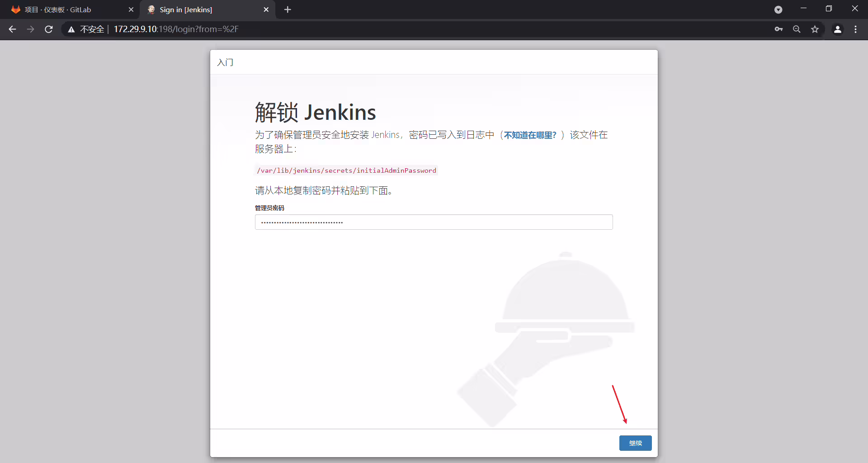The height and width of the screenshot is (463, 868).
Task: Close the Sign in [Jenkins] tab
Action: (266, 9)
